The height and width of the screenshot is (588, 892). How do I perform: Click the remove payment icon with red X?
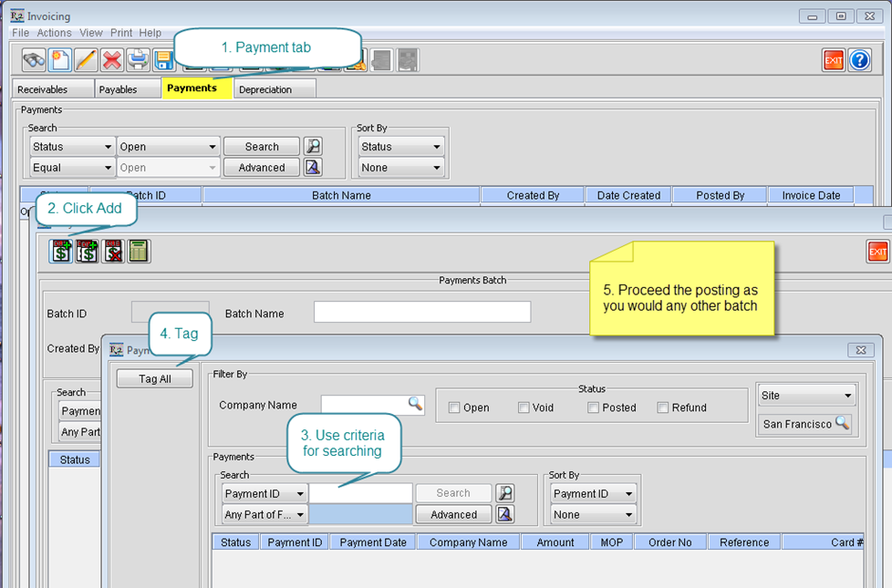[112, 252]
